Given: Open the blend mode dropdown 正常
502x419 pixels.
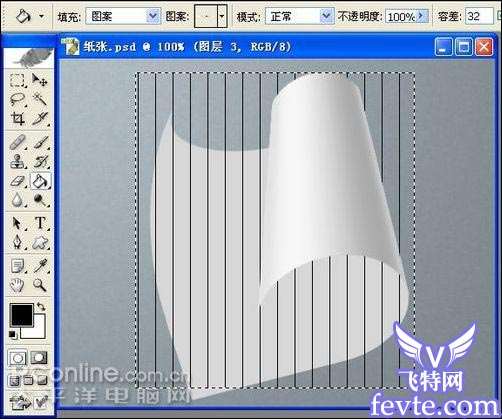Looking at the screenshot, I should pos(299,16).
